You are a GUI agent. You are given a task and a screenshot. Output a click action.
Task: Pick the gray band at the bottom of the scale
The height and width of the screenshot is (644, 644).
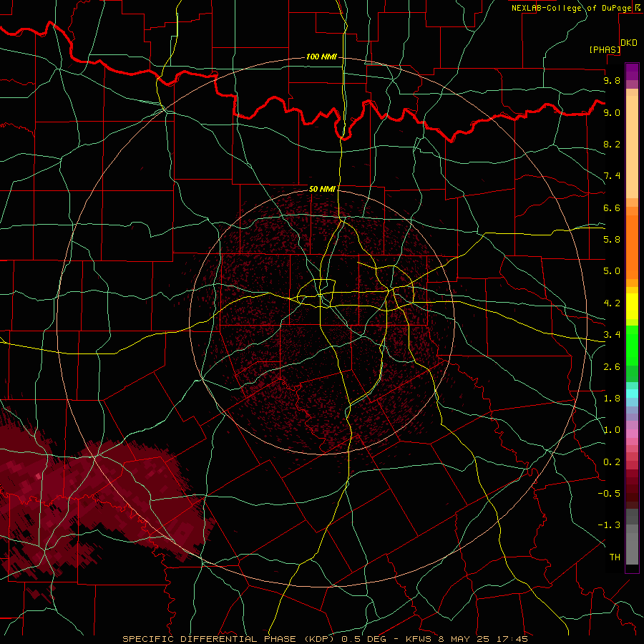click(632, 545)
